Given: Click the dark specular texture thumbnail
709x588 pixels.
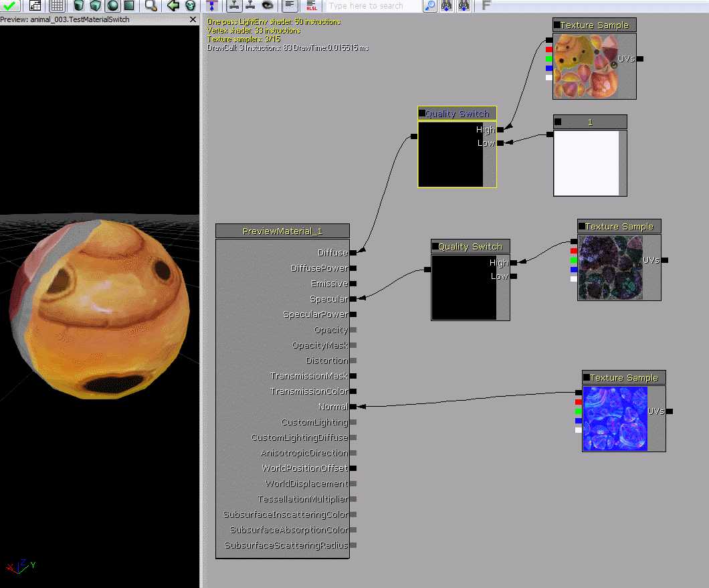Looking at the screenshot, I should tap(611, 268).
